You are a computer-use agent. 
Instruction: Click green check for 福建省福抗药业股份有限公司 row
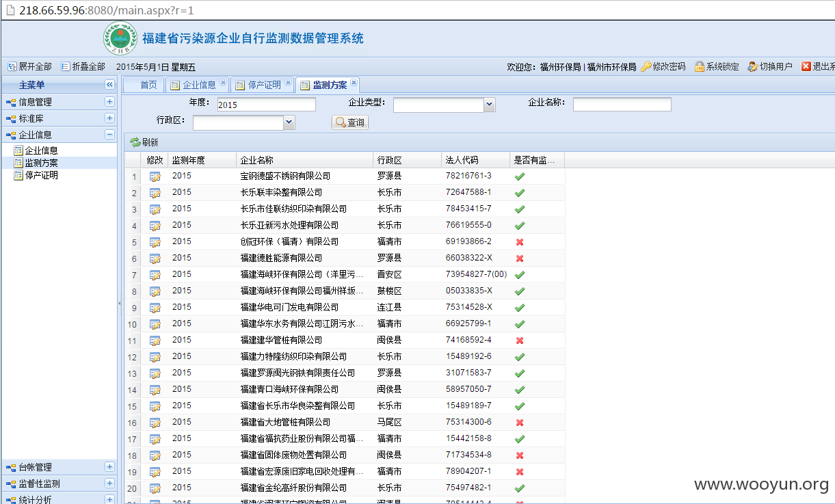pos(520,439)
